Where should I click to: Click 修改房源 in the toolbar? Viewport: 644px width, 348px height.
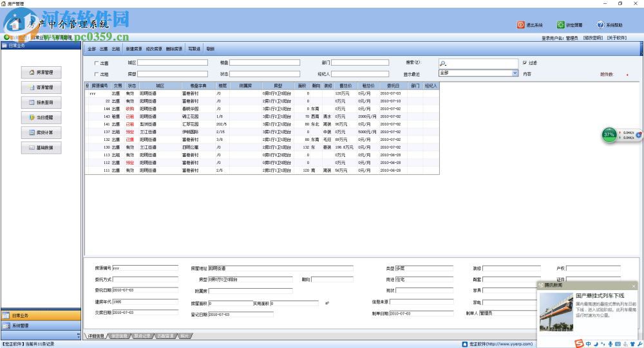click(154, 49)
